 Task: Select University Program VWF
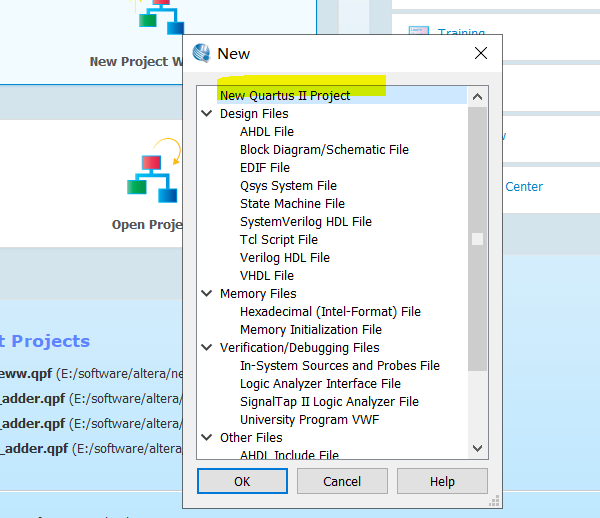point(310,419)
